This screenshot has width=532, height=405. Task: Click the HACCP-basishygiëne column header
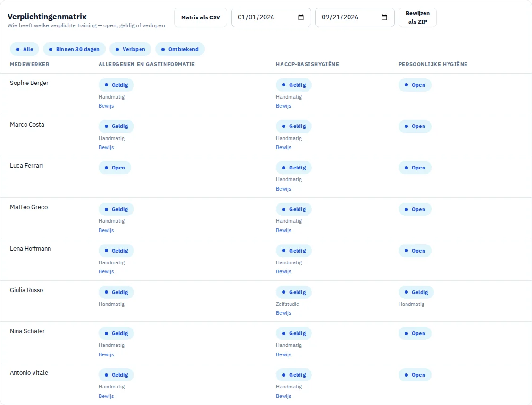click(x=308, y=64)
